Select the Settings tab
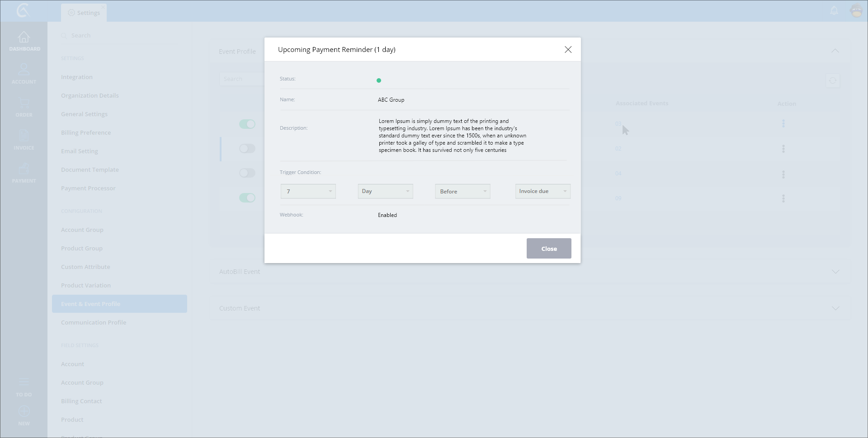The image size is (868, 438). tap(84, 13)
